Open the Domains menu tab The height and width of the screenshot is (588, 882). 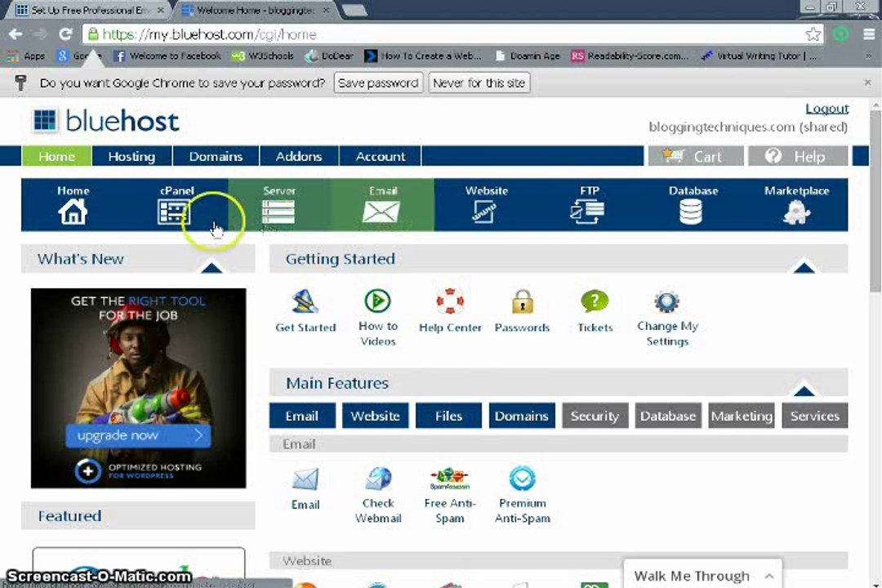pyautogui.click(x=216, y=156)
